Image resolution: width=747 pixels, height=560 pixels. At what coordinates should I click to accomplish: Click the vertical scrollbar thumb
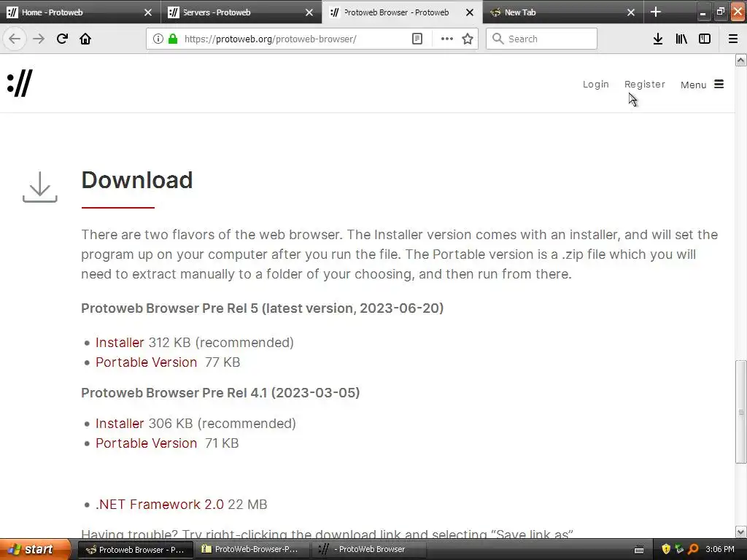coord(741,412)
